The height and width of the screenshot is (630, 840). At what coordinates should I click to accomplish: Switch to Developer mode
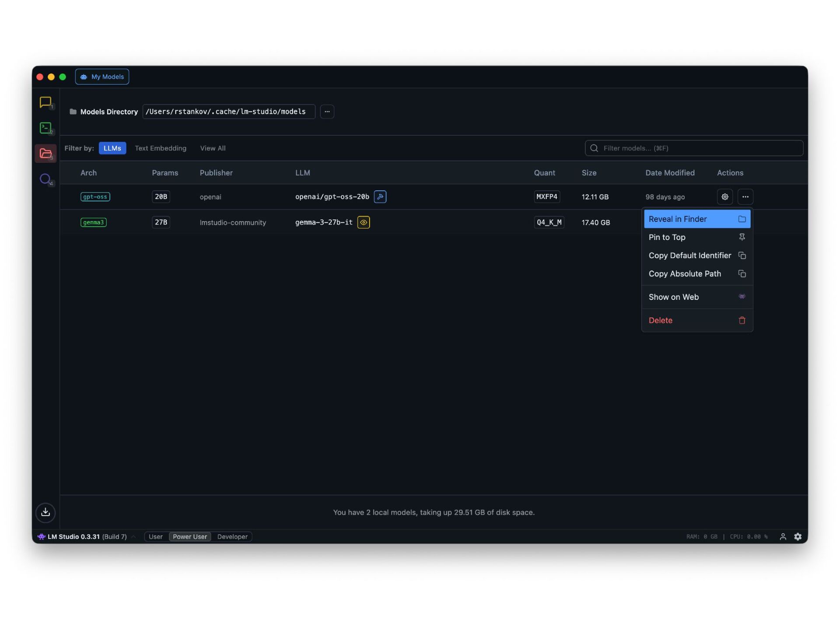coord(232,537)
